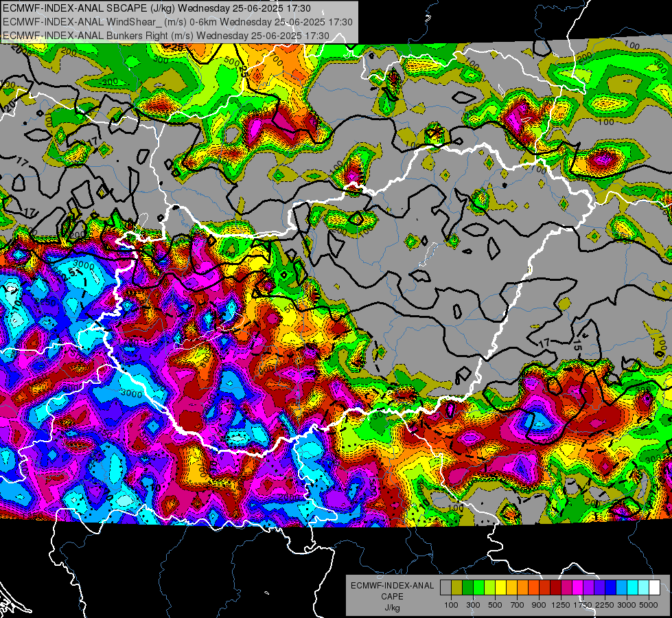This screenshot has width=672, height=618.
Task: Click the SBCAPE title line
Action: (x=157, y=8)
